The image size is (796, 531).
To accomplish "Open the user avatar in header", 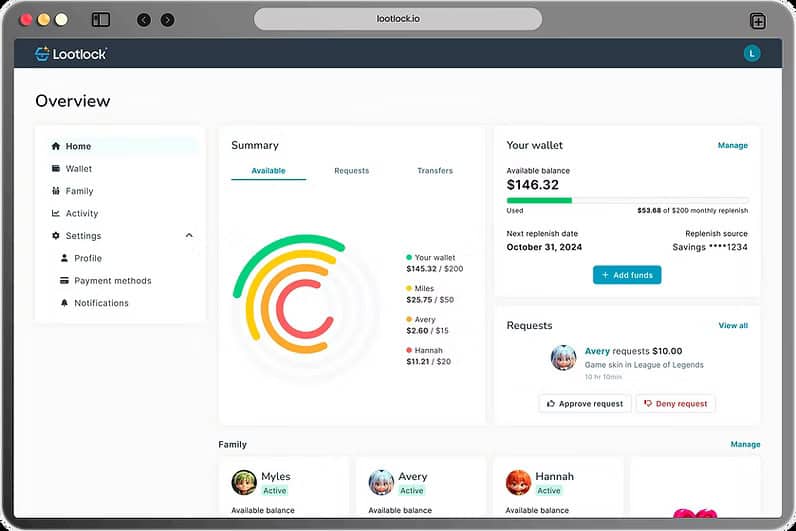I will tap(752, 54).
